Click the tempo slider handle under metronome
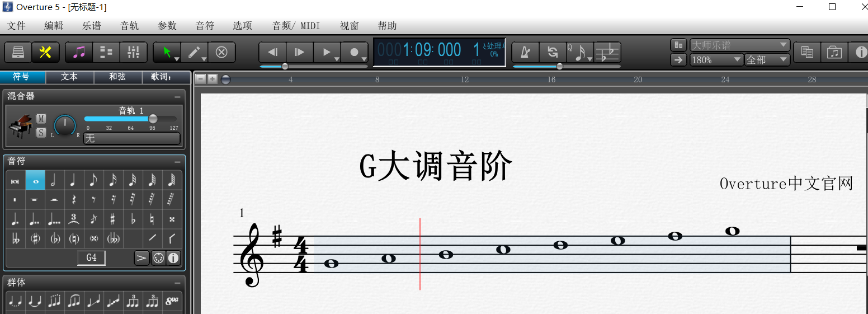 [x=559, y=66]
